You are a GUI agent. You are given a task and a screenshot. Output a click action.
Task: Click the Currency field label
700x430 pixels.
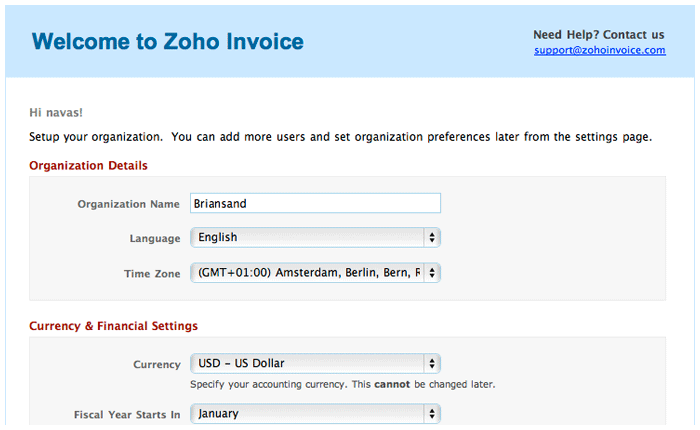click(x=157, y=364)
